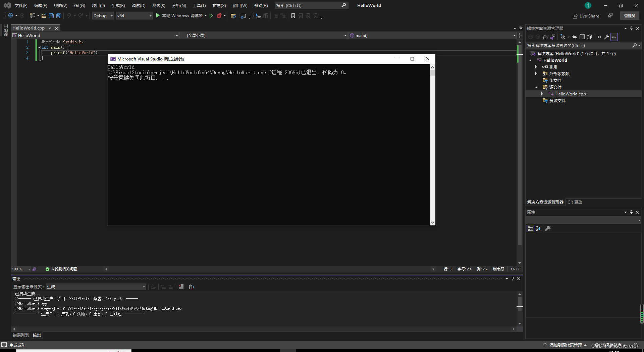Click the Solution Explorer search field

click(583, 45)
